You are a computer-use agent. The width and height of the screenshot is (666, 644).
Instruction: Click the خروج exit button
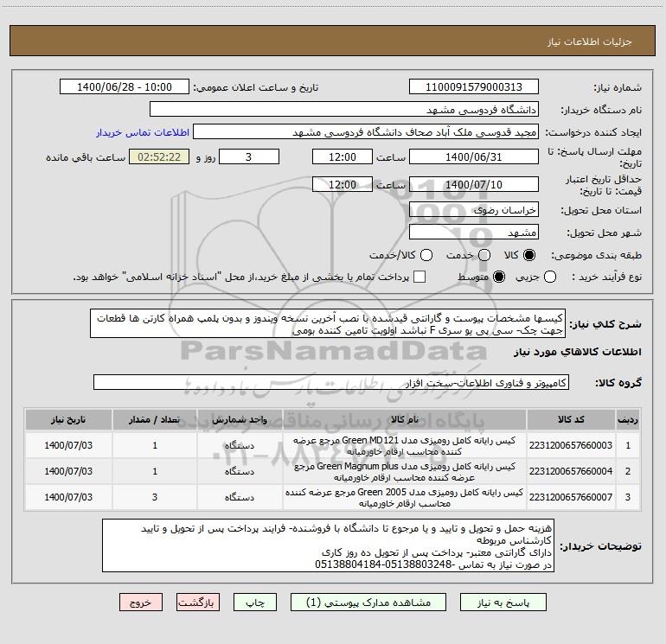click(x=141, y=603)
